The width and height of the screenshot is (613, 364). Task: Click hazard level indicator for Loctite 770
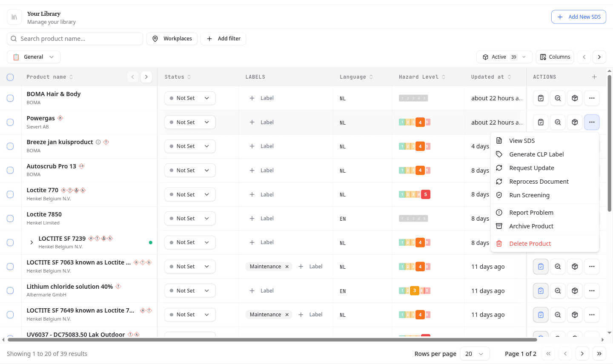pos(415,194)
